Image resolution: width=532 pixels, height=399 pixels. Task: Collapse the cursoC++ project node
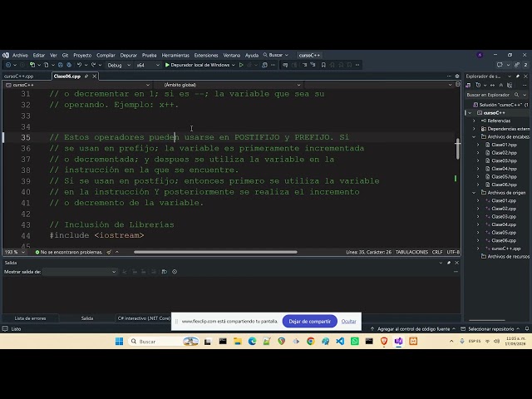tap(470, 113)
